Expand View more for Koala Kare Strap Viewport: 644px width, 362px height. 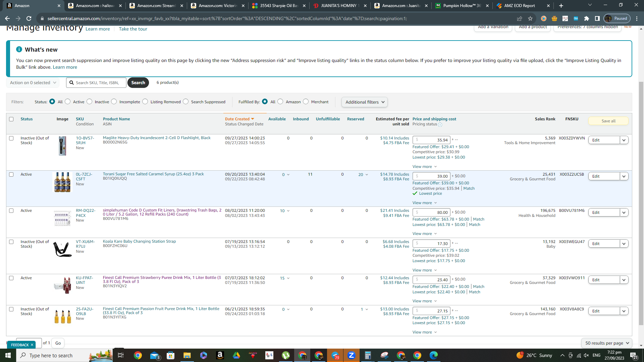click(425, 270)
